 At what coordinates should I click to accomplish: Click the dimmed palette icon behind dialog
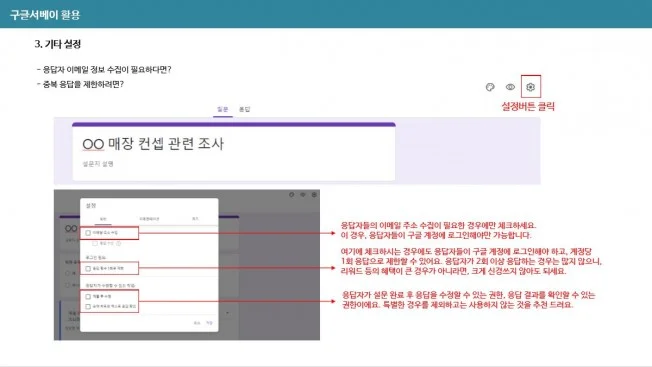tap(291, 195)
